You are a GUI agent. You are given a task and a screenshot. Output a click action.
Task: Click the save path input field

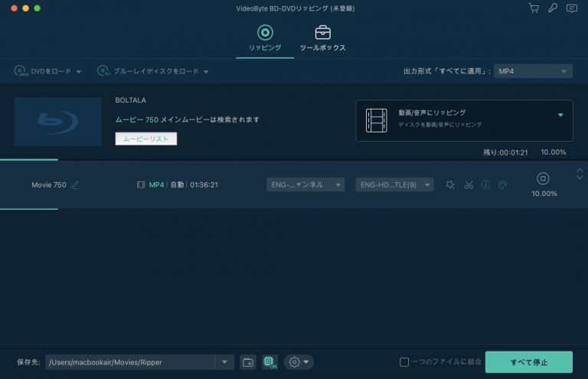tap(131, 362)
